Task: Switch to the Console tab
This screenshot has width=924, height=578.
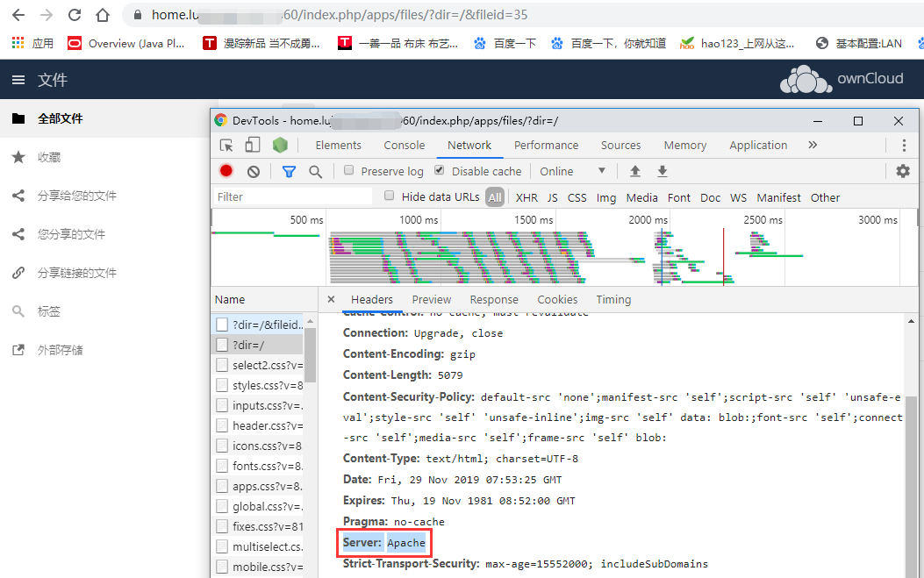Action: (405, 145)
